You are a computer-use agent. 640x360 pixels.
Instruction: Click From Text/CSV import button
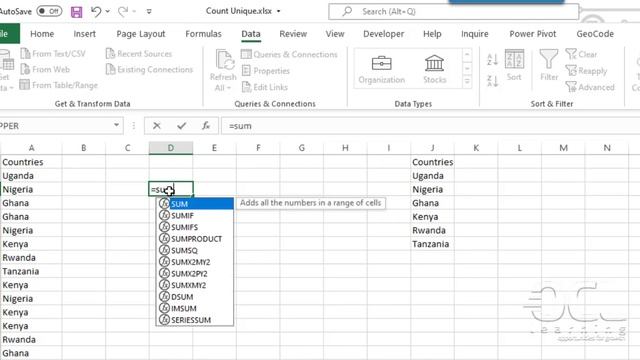click(53, 53)
